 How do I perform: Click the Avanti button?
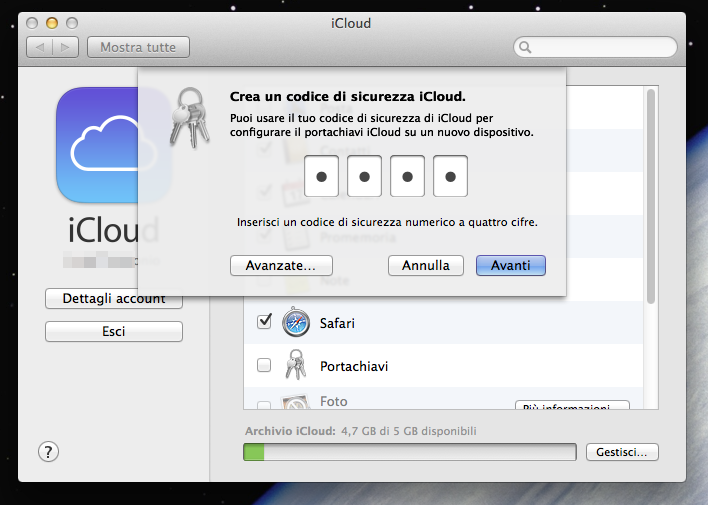(x=511, y=266)
